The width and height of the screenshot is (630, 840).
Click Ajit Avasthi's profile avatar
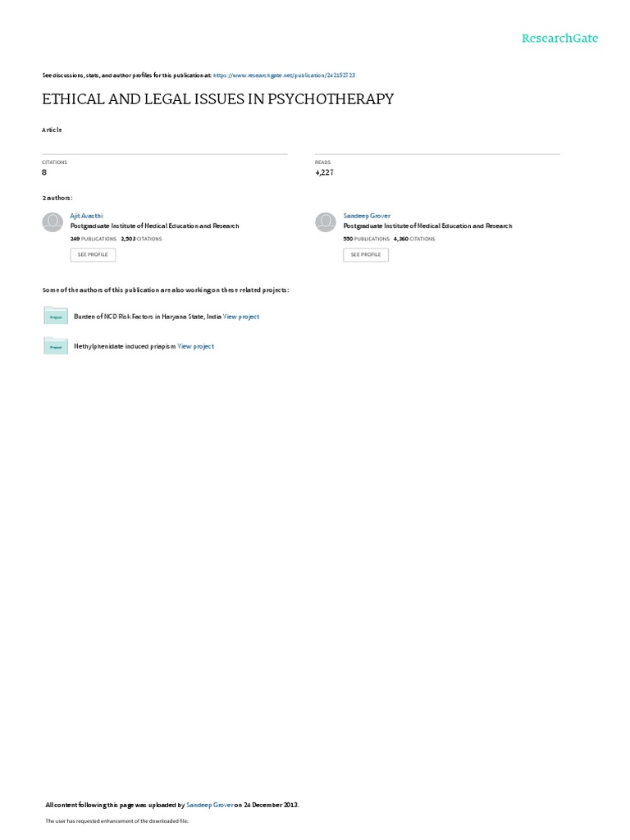[x=52, y=222]
